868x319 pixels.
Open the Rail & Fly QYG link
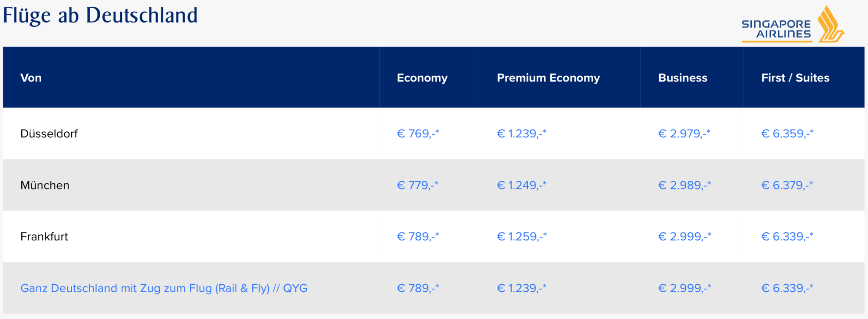(x=164, y=288)
